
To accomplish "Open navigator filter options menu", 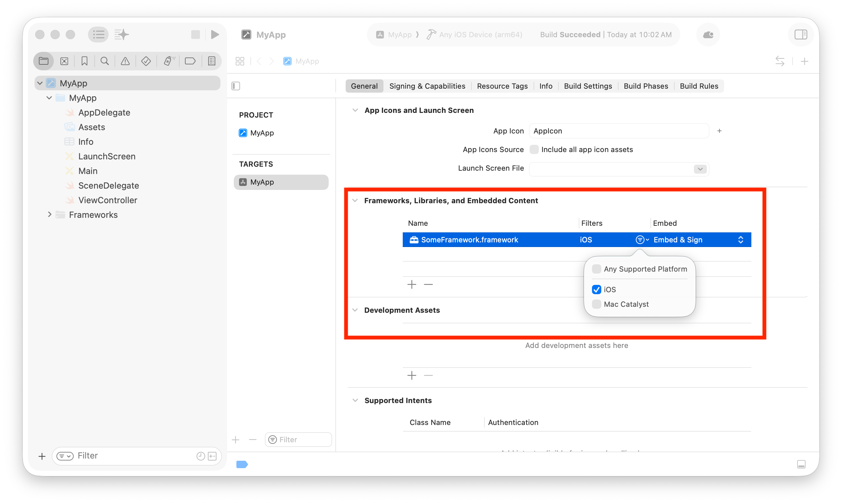I will tap(65, 456).
